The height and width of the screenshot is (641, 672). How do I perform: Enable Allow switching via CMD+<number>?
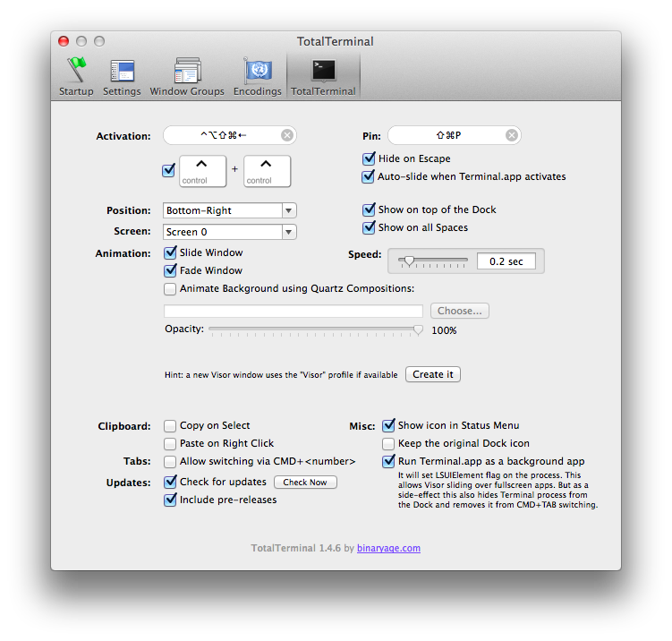click(x=170, y=461)
